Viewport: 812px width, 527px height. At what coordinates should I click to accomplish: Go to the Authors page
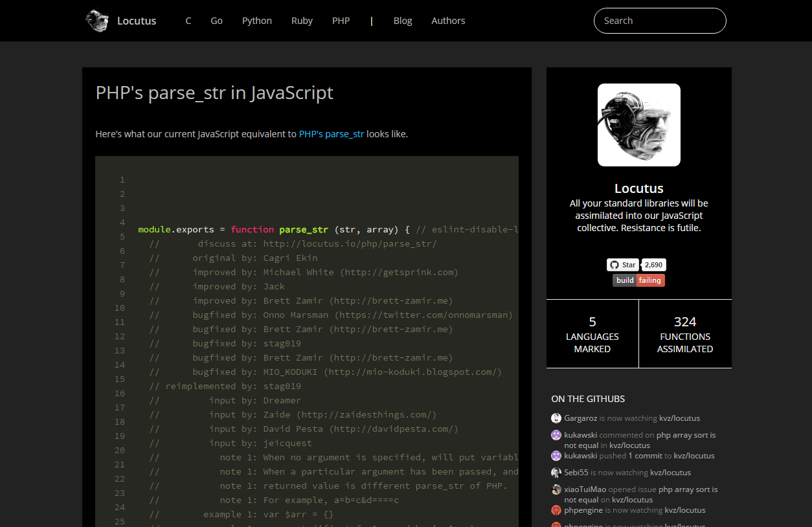pos(448,21)
